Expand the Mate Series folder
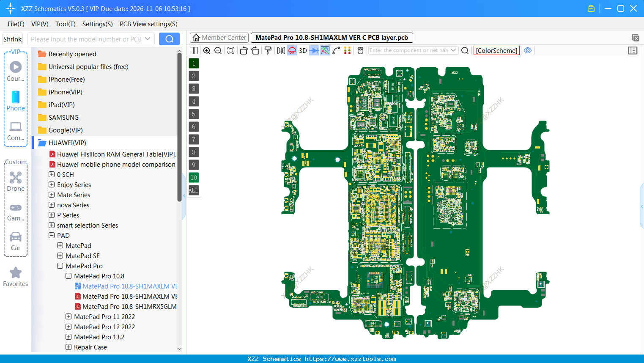 pyautogui.click(x=52, y=195)
